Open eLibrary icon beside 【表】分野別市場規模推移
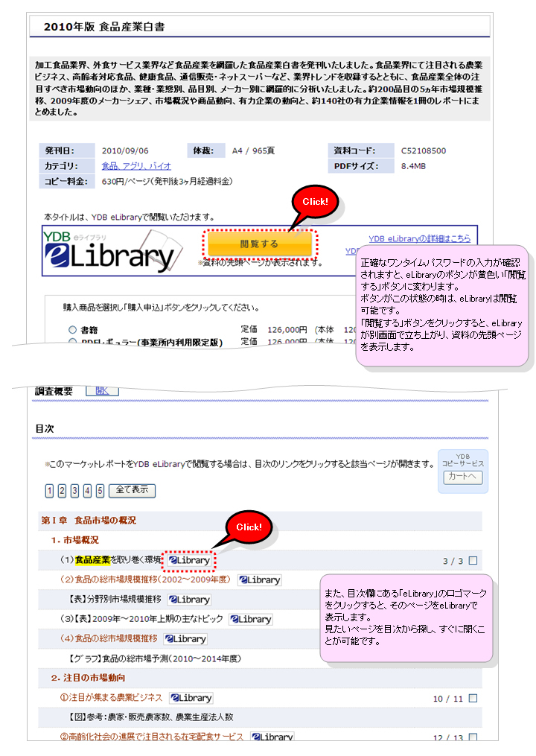The height and width of the screenshot is (756, 536). (189, 600)
